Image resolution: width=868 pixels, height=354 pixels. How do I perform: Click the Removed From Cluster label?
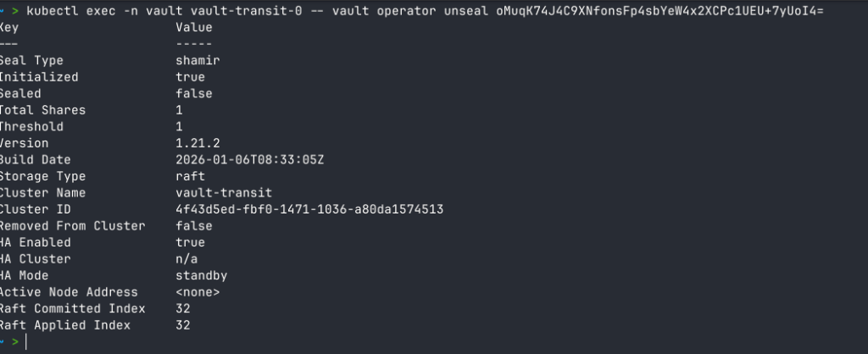[73, 226]
